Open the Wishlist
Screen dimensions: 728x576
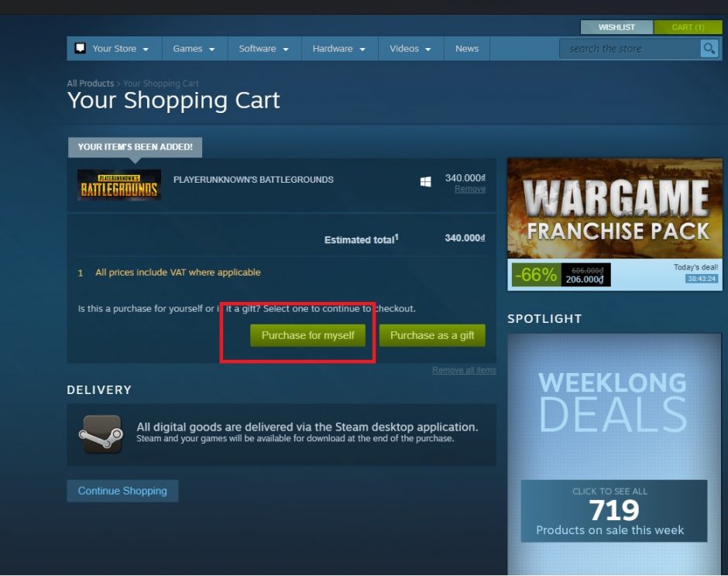click(616, 27)
